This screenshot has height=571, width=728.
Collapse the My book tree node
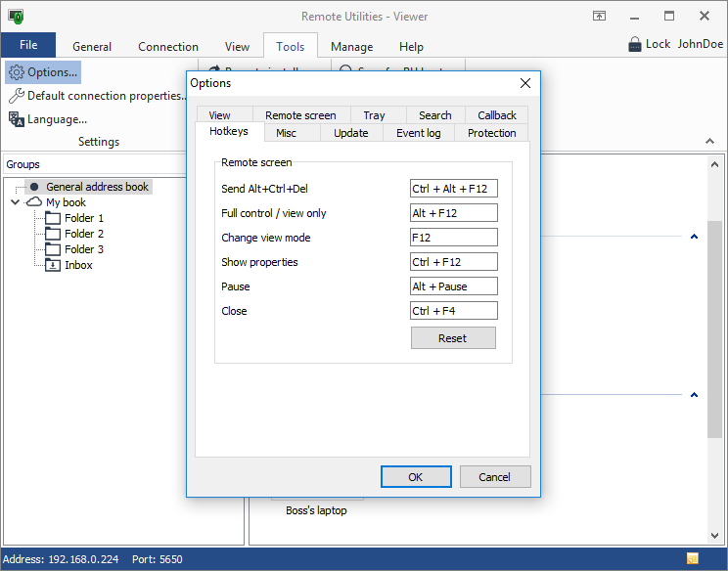(16, 202)
